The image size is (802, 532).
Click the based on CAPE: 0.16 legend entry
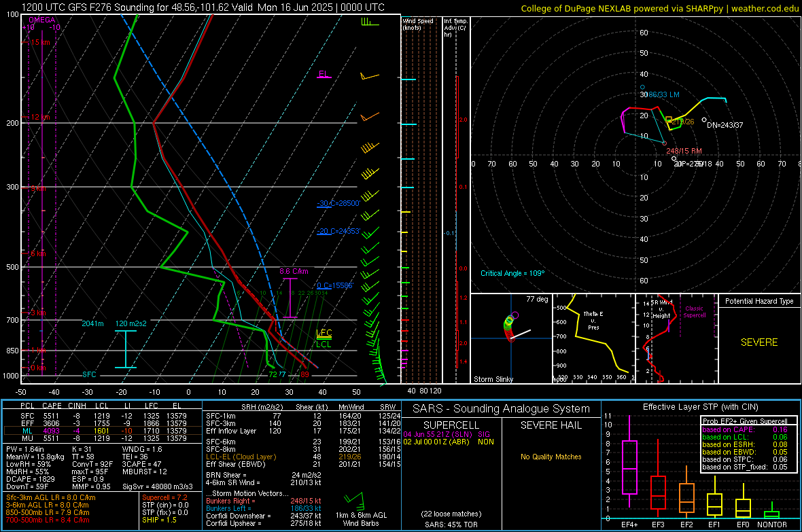coord(745,429)
